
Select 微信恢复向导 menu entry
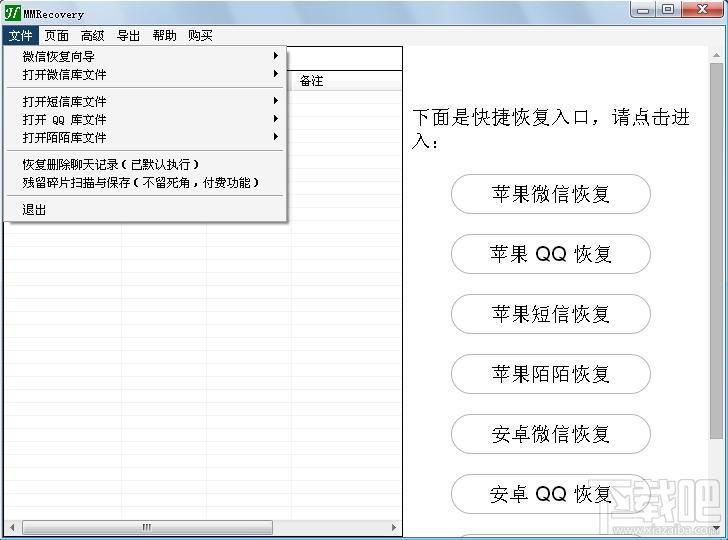tap(145, 56)
